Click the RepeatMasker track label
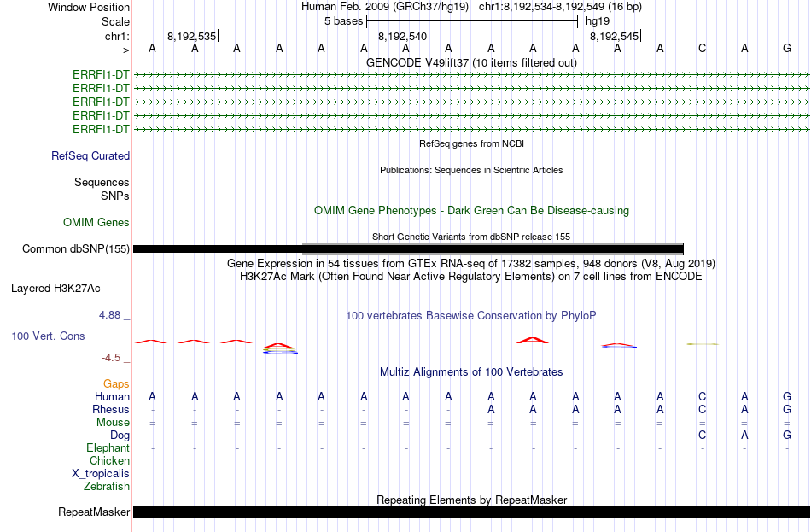811x532 pixels. pyautogui.click(x=94, y=512)
